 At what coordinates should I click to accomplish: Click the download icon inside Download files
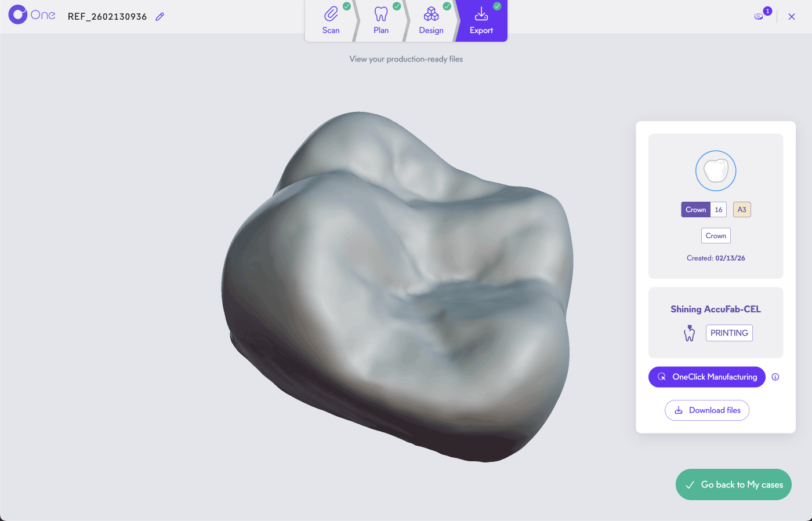coord(678,410)
